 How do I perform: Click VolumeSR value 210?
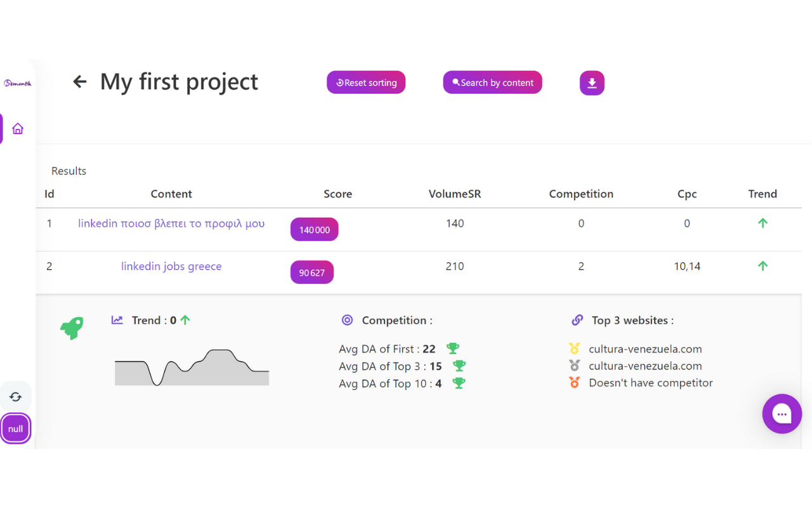tap(455, 267)
